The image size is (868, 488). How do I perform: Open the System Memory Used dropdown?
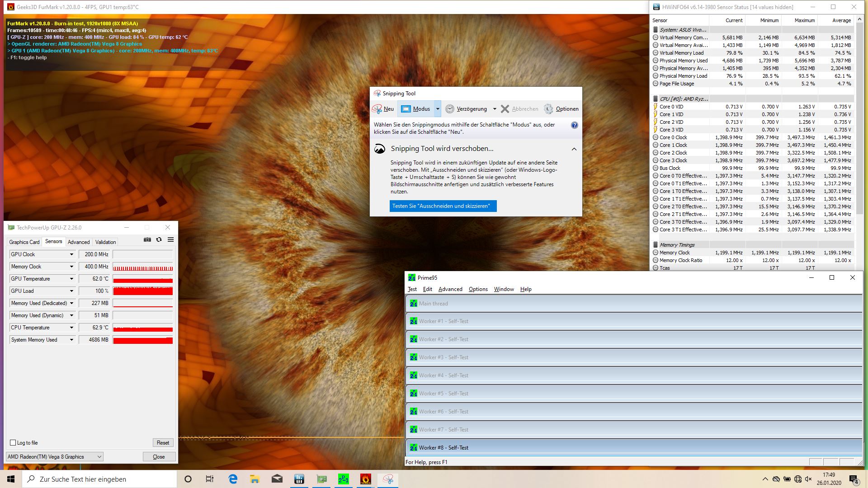pos(71,340)
